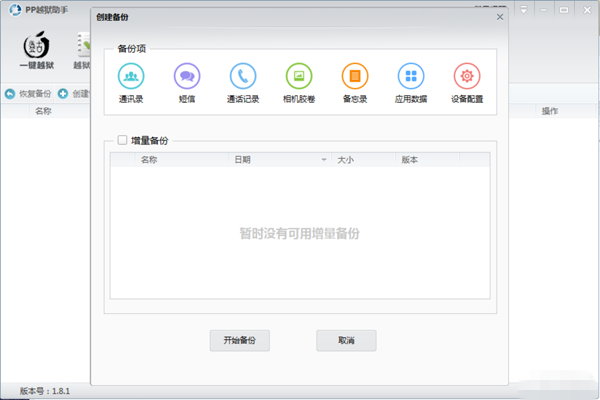Click the 创建 backup plus icon in main window
The height and width of the screenshot is (400, 600).
63,93
